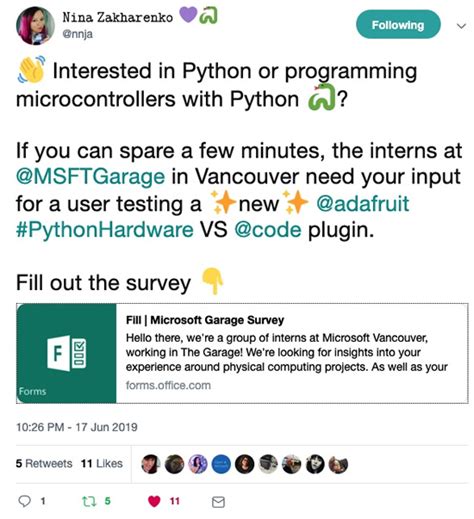
Task: Click the last liker avatar in row
Action: pyautogui.click(x=338, y=464)
